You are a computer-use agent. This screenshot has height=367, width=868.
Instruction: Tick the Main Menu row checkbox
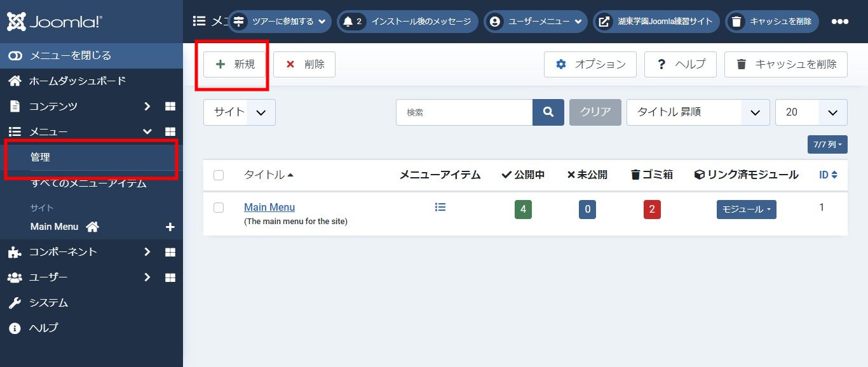tap(219, 208)
